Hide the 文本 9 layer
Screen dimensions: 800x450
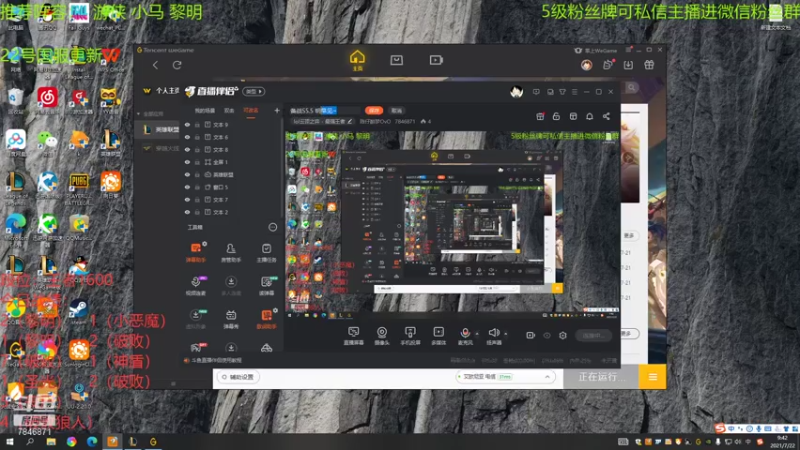187,124
